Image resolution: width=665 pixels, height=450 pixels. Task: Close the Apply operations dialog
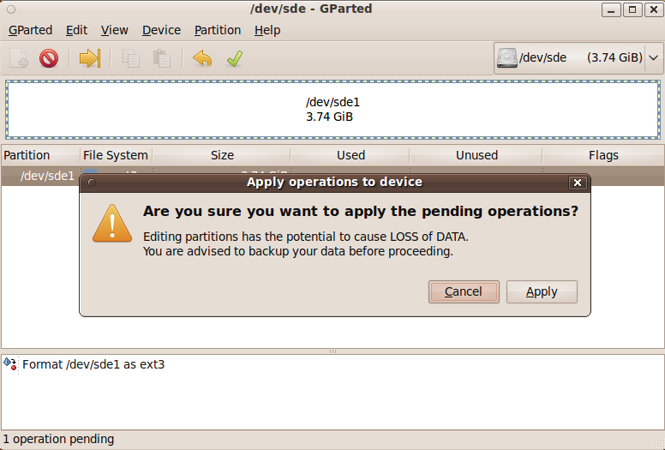[577, 183]
